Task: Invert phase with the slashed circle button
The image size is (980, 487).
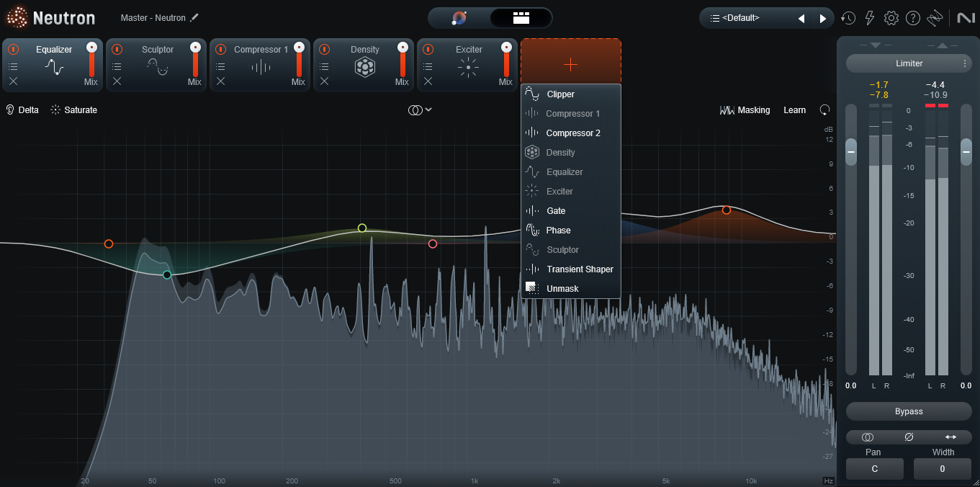Action: coord(909,437)
